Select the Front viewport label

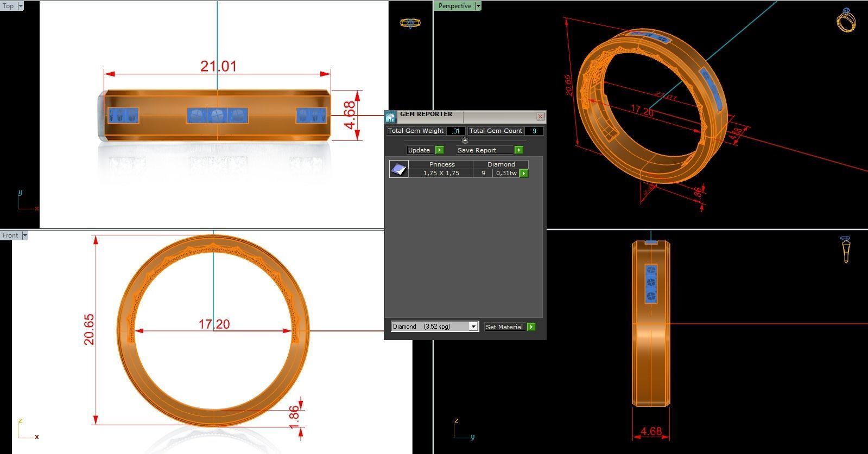10,235
